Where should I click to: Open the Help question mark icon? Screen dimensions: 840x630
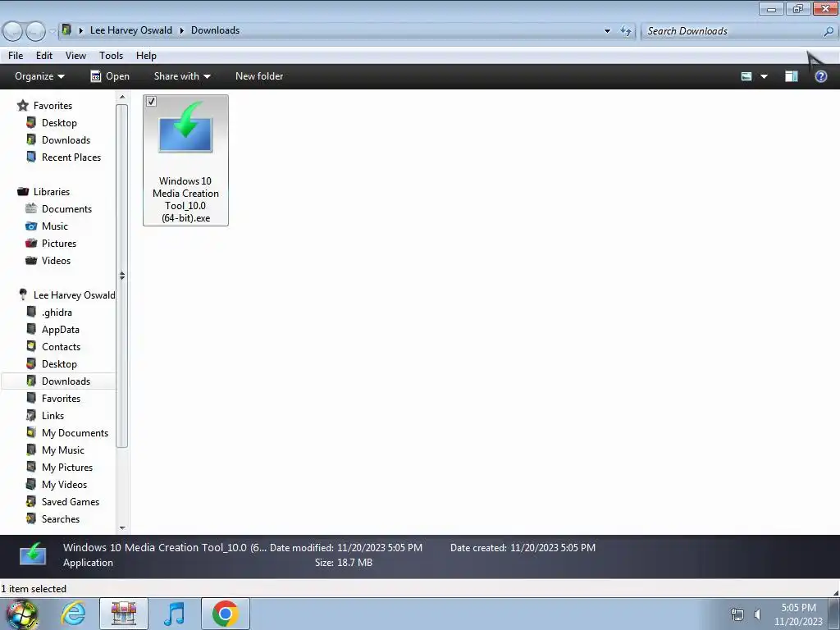pos(820,76)
